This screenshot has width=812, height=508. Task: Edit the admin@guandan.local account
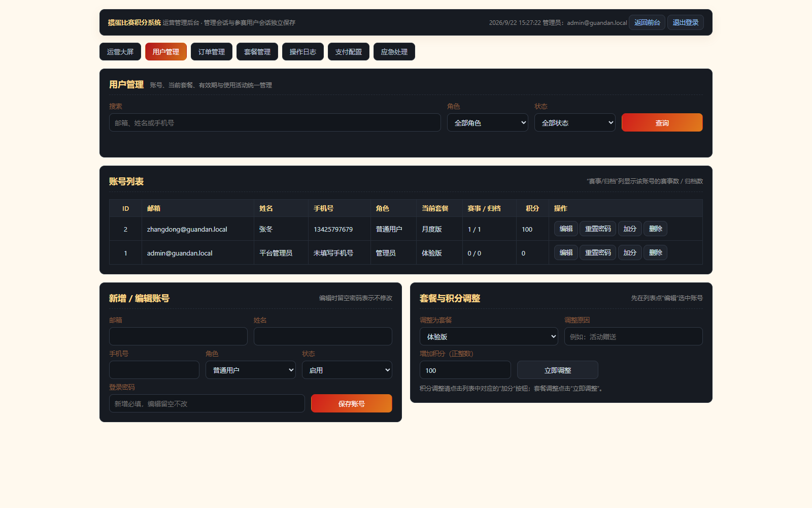pyautogui.click(x=566, y=252)
